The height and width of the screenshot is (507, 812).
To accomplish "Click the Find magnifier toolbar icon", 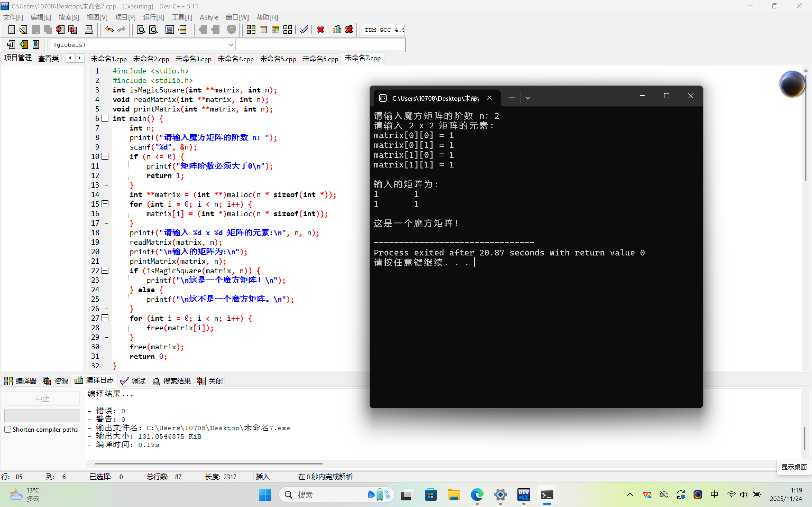I will (141, 30).
